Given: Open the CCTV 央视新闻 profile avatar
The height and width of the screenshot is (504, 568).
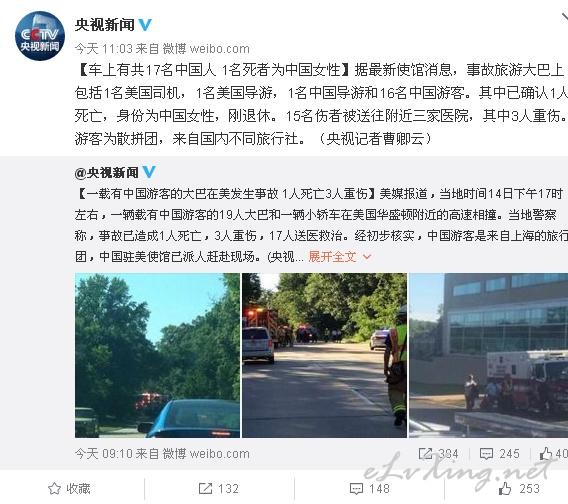Looking at the screenshot, I should point(40,36).
